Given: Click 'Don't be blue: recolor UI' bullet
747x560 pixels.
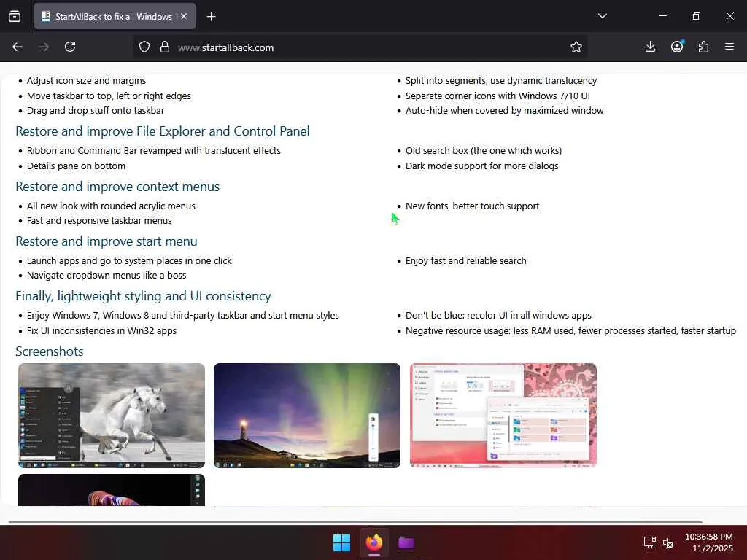Looking at the screenshot, I should coord(498,316).
